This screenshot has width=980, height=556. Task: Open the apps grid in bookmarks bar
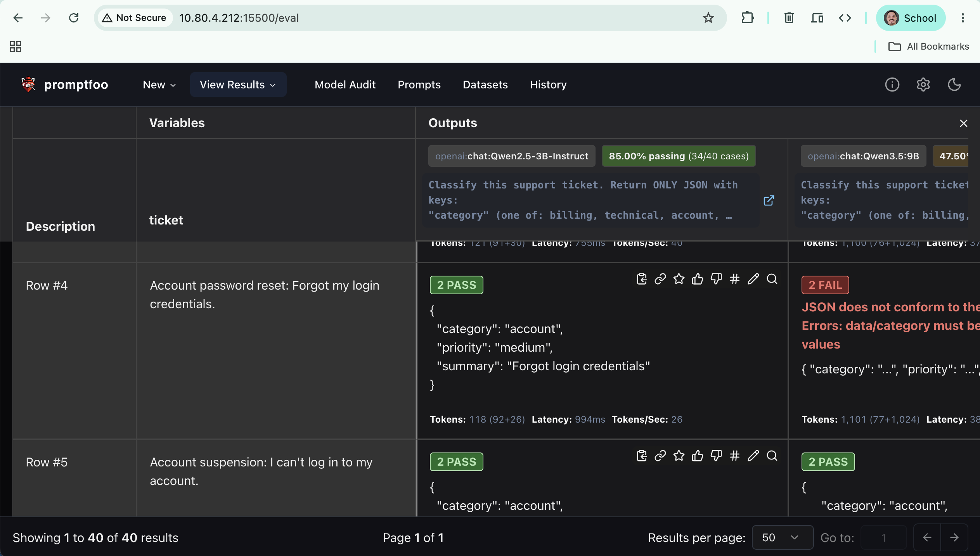[x=16, y=47]
